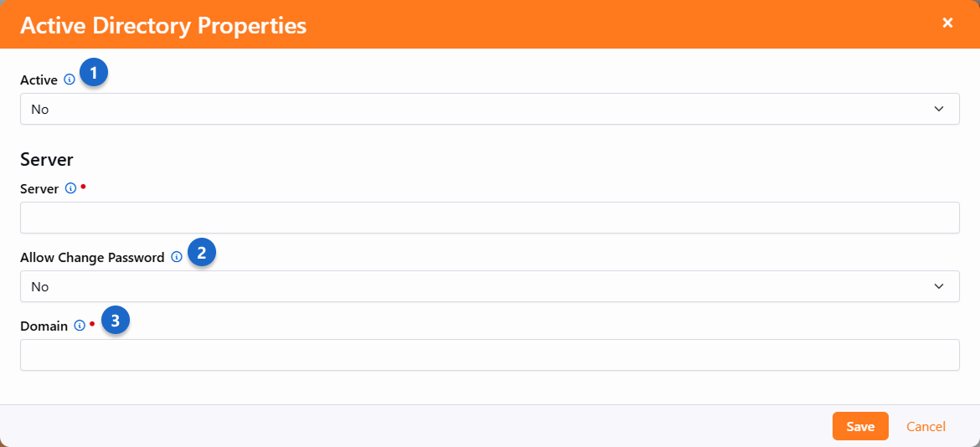Image resolution: width=980 pixels, height=447 pixels.
Task: Cancel the dialog changes
Action: point(926,427)
